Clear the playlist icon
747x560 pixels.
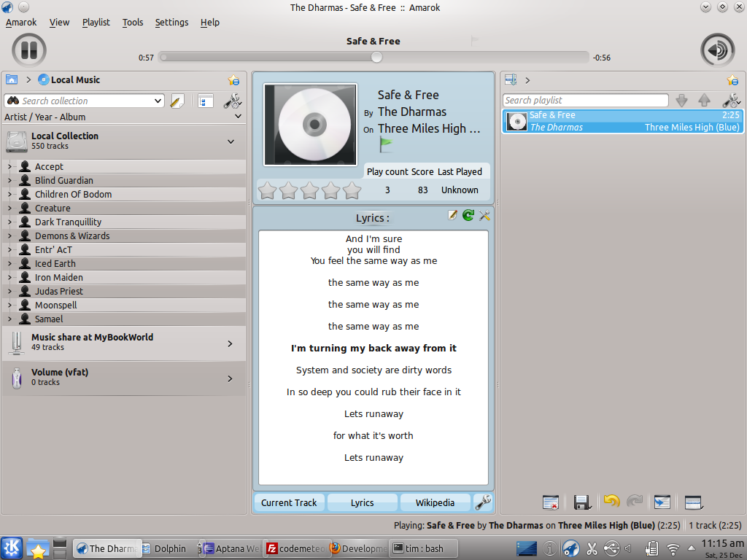[x=550, y=502]
